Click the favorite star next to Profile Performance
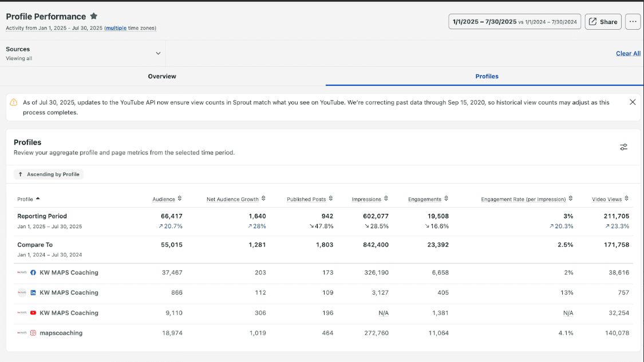The width and height of the screenshot is (644, 362). pos(94,17)
